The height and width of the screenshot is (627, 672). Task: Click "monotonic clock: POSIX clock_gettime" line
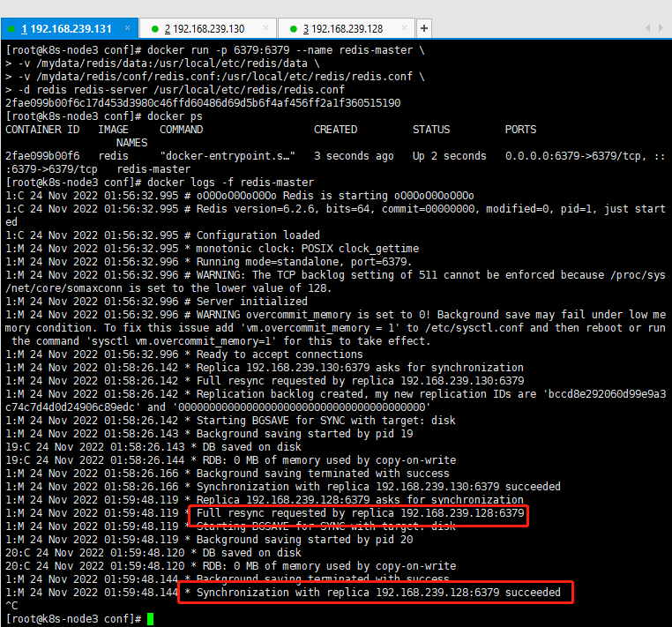point(307,249)
